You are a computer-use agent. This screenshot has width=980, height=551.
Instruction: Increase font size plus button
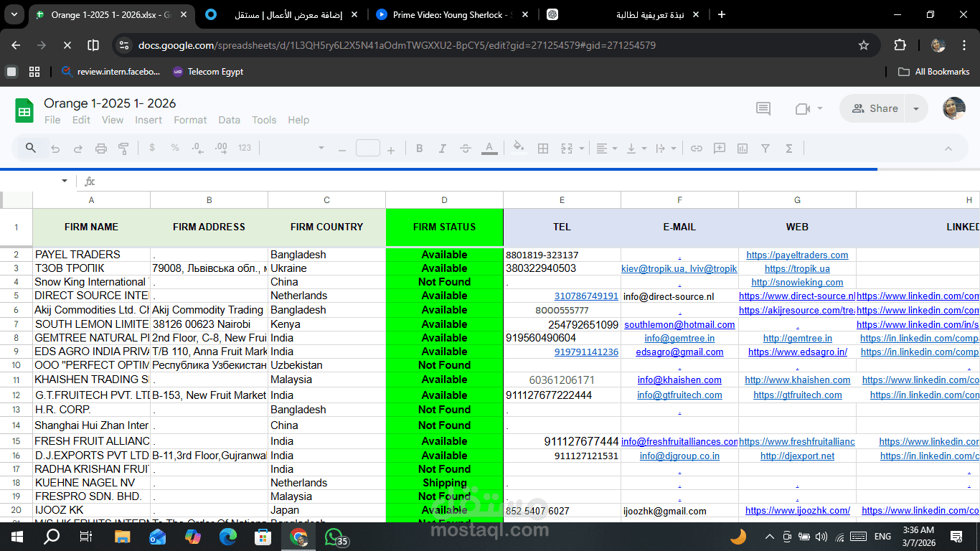click(391, 149)
